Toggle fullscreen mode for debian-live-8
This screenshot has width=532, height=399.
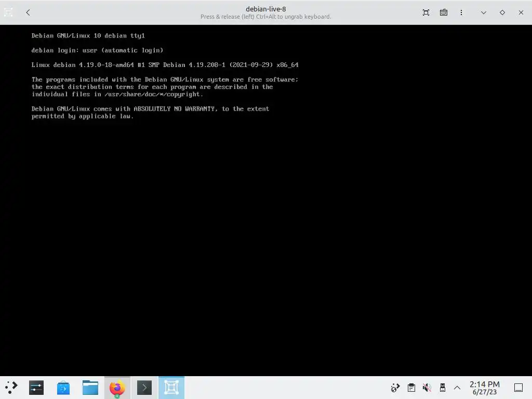pos(426,12)
